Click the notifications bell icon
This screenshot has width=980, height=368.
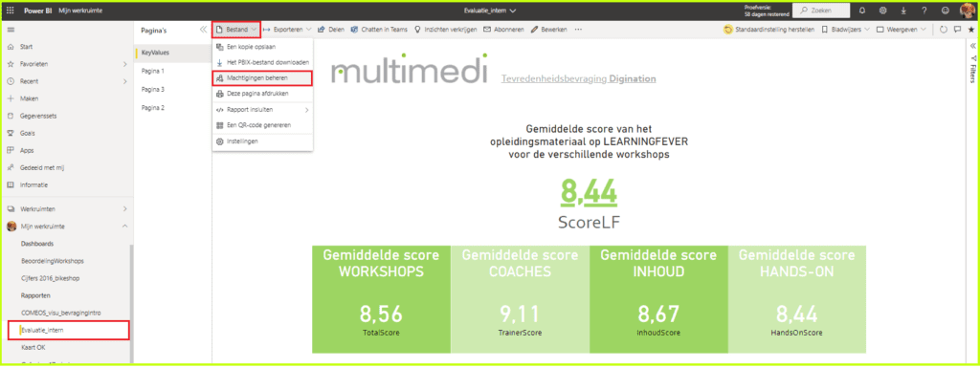tap(862, 11)
